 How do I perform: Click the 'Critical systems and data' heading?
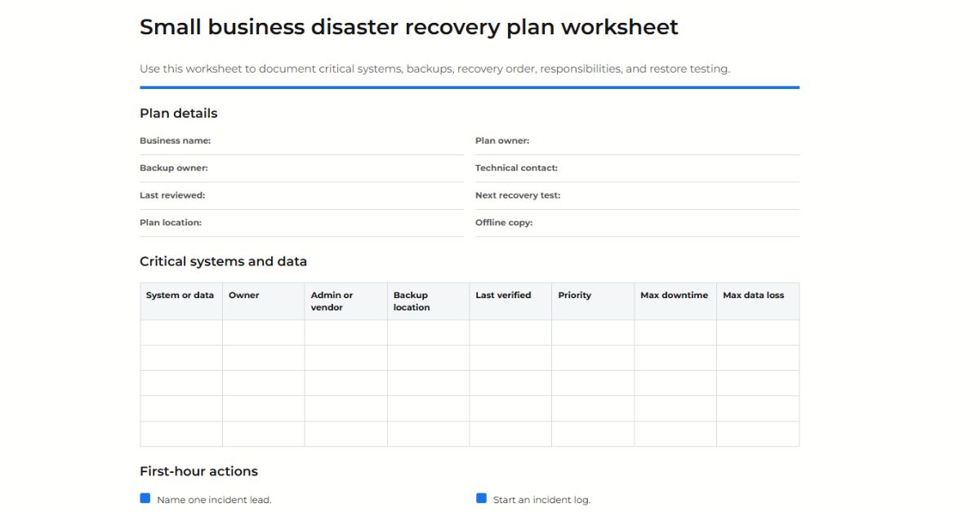[224, 262]
